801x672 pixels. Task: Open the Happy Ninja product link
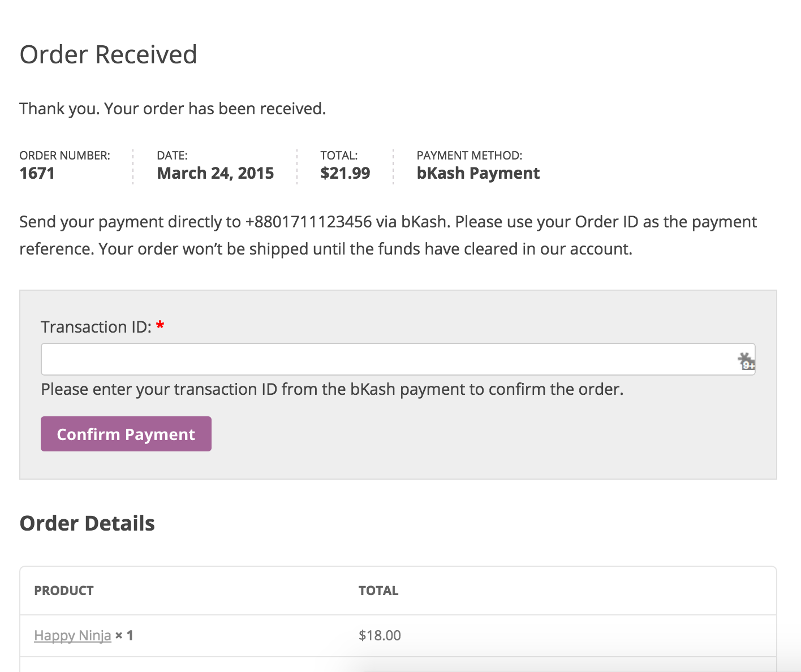pyautogui.click(x=72, y=635)
